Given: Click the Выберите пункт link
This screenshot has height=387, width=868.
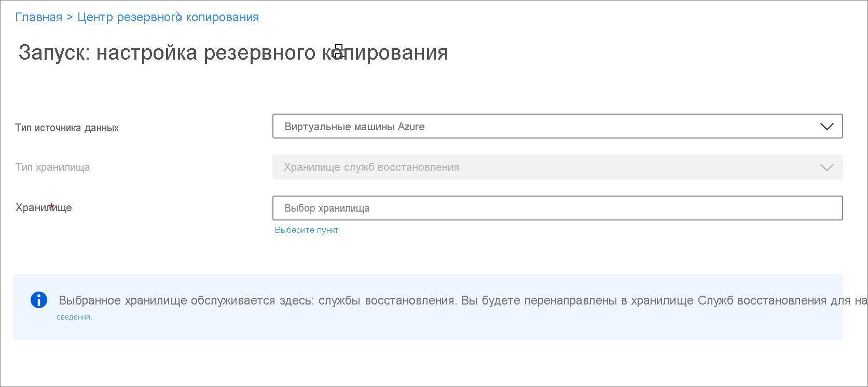Looking at the screenshot, I should (x=306, y=230).
